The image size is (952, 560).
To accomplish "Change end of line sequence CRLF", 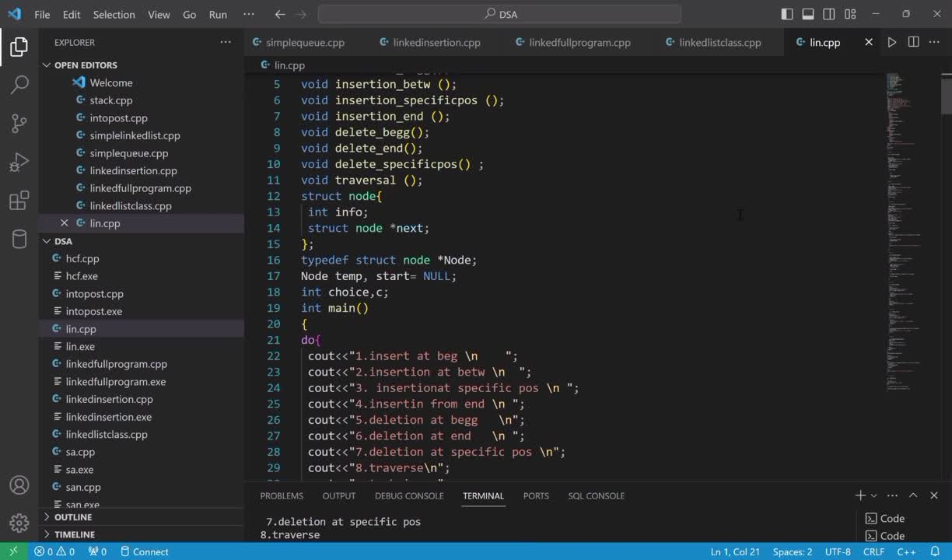I will (873, 551).
